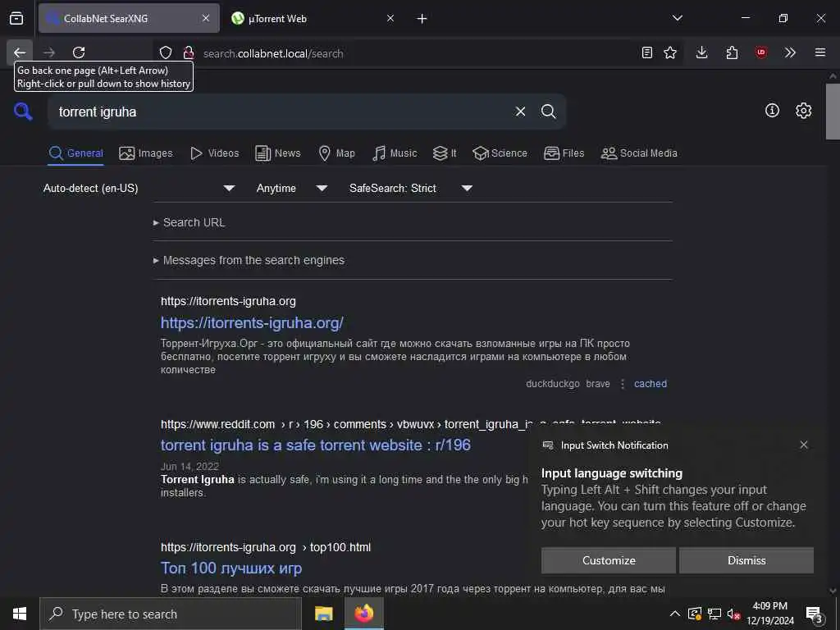
Task: Switch to It search category
Action: click(445, 153)
